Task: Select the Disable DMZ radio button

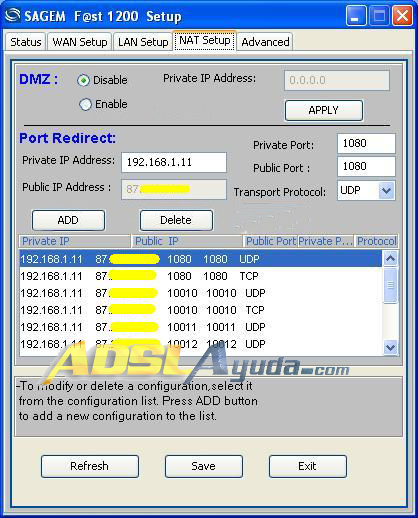Action: pyautogui.click(x=83, y=80)
